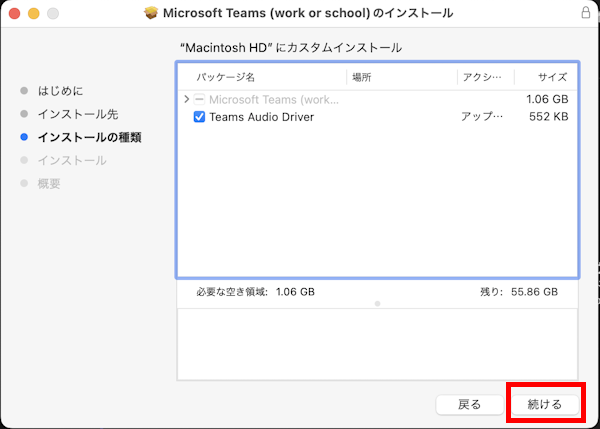Uncheck the Teams Audio Driver checkbox
This screenshot has width=600, height=429.
coord(199,117)
